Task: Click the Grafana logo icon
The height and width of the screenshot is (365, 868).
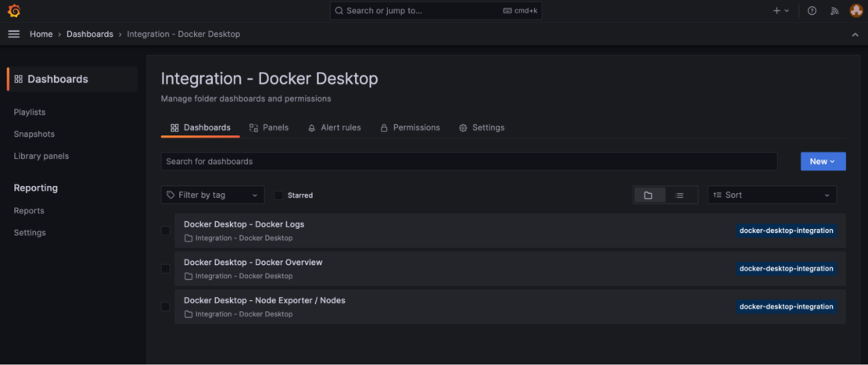Action: 13,11
